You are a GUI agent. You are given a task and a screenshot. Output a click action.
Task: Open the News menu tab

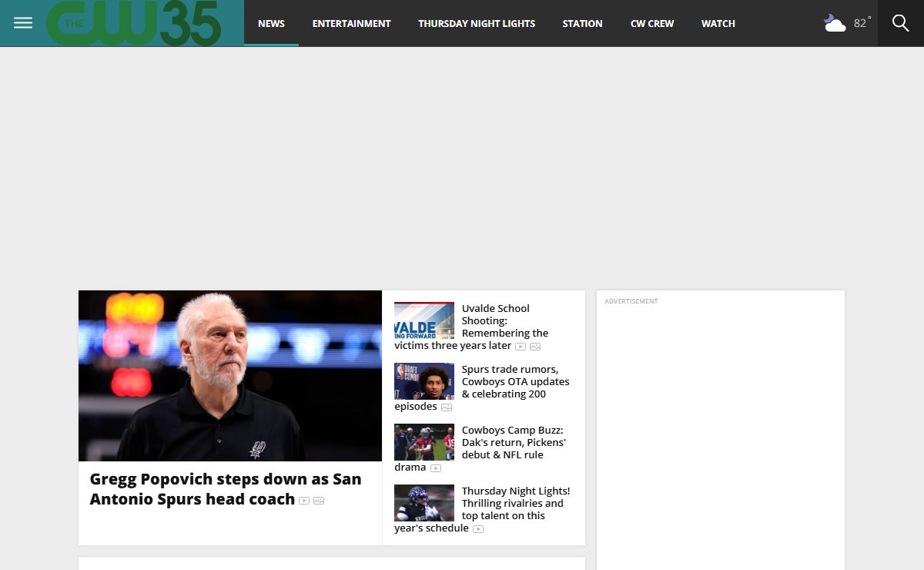coord(271,23)
